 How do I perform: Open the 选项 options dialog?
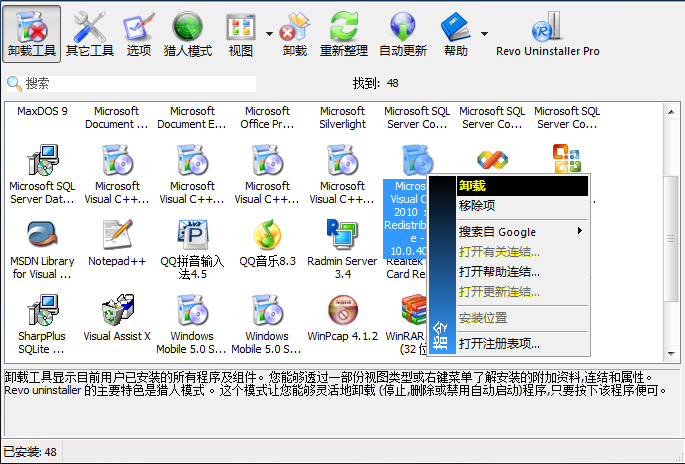139,34
